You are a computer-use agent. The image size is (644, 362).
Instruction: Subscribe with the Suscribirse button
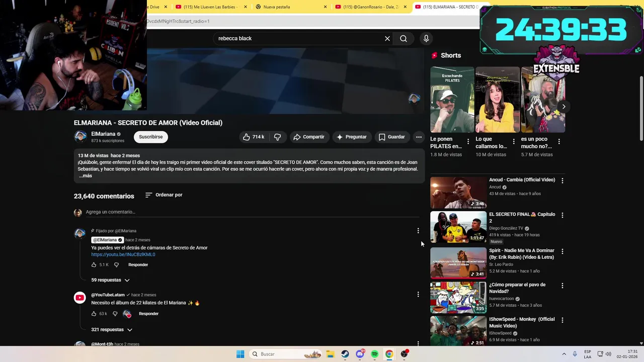(x=151, y=137)
